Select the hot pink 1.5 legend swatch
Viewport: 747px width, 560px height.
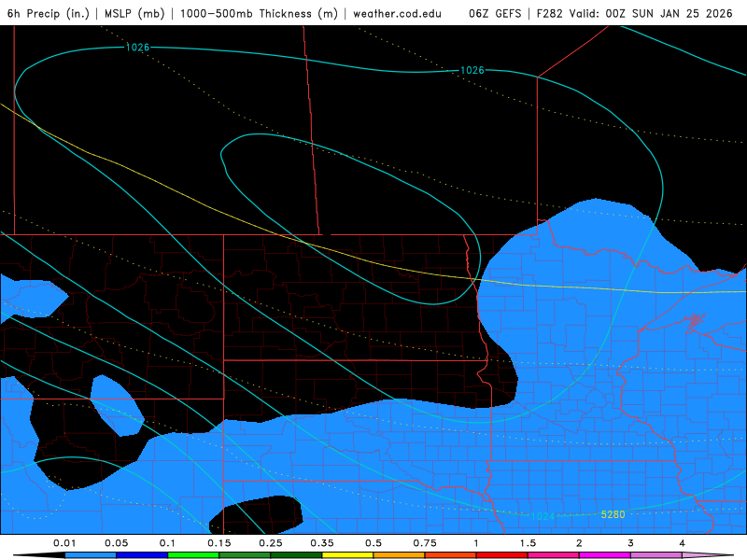(x=554, y=555)
